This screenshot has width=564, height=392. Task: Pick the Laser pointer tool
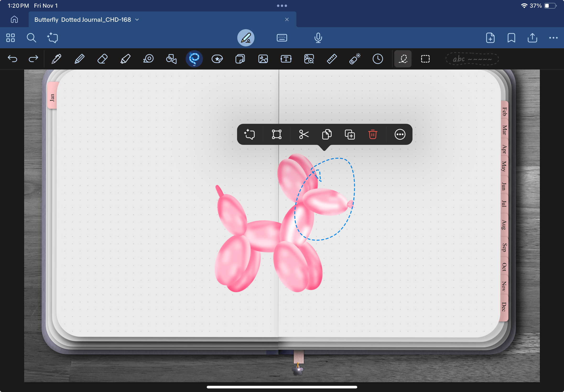(x=355, y=59)
